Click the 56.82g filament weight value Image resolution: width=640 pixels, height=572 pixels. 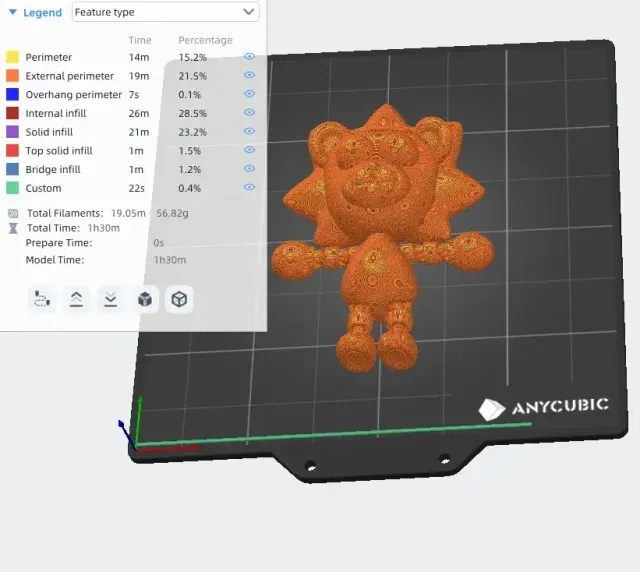pyautogui.click(x=172, y=213)
